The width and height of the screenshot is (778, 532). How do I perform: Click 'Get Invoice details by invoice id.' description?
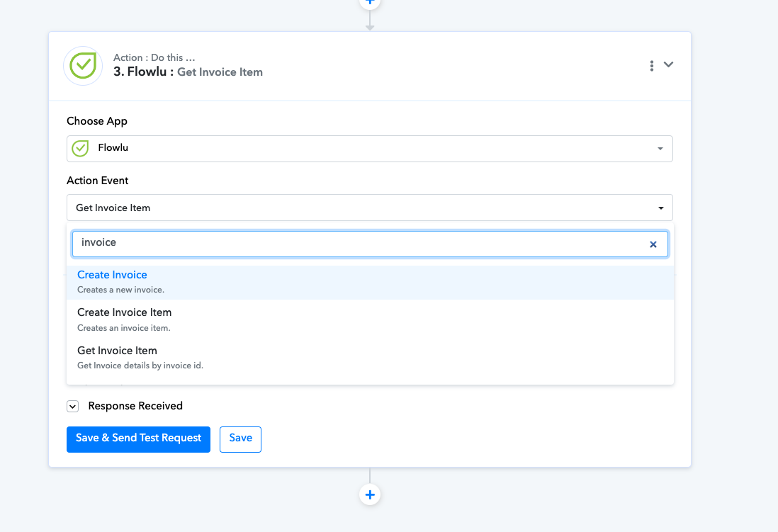(140, 366)
